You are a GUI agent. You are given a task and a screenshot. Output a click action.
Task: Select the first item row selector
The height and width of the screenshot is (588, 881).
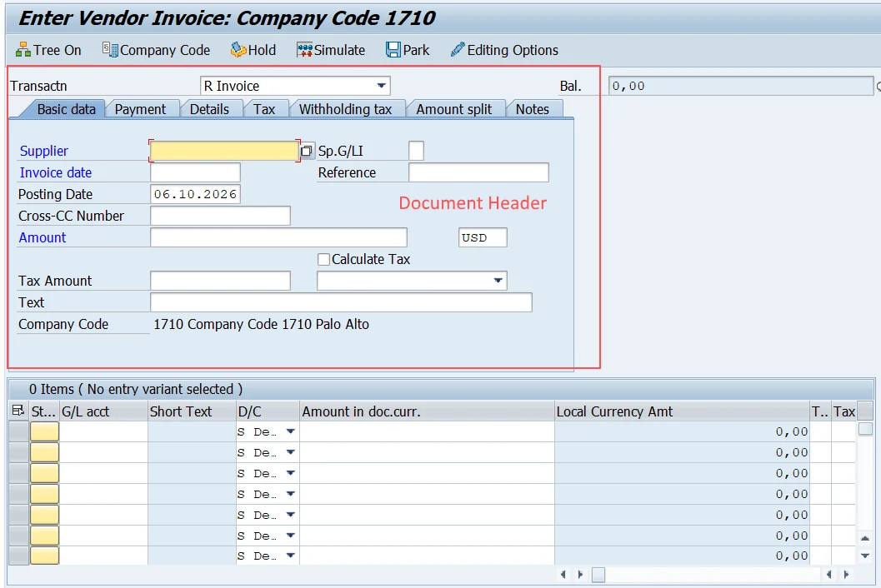coord(18,432)
